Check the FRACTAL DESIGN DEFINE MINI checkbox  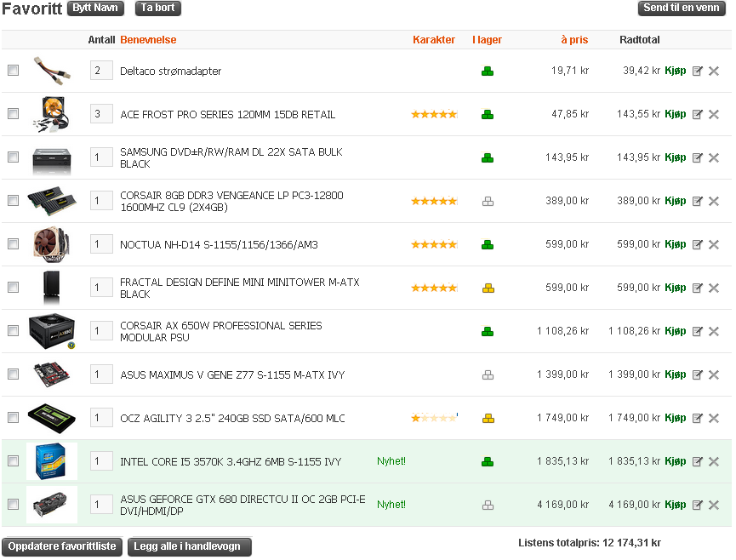point(13,288)
